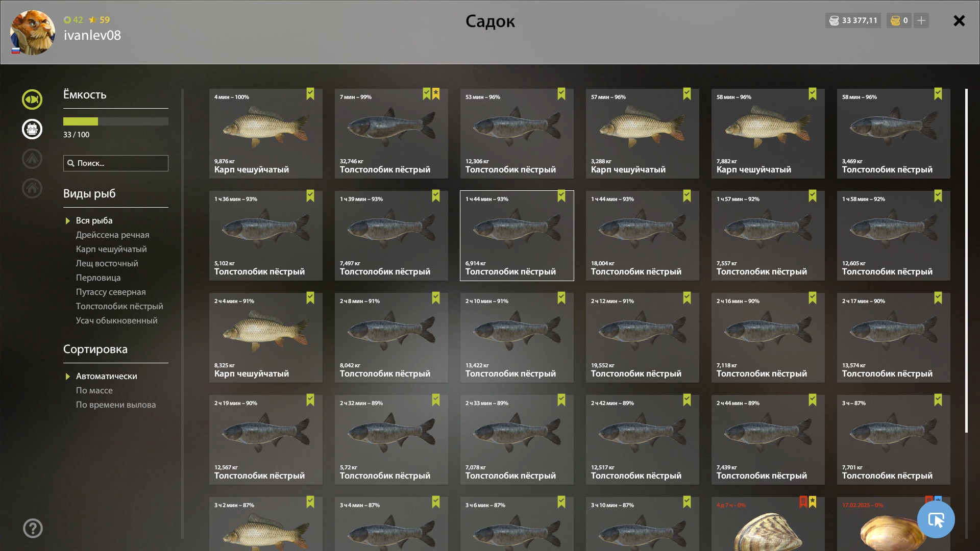
Task: Filter by Лещ восточный species
Action: pyautogui.click(x=107, y=263)
